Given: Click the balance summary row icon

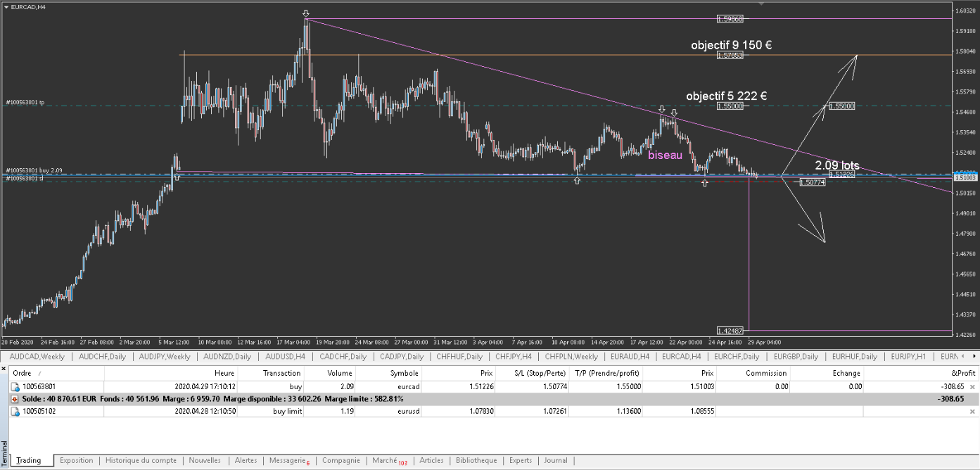Looking at the screenshot, I should click(15, 399).
